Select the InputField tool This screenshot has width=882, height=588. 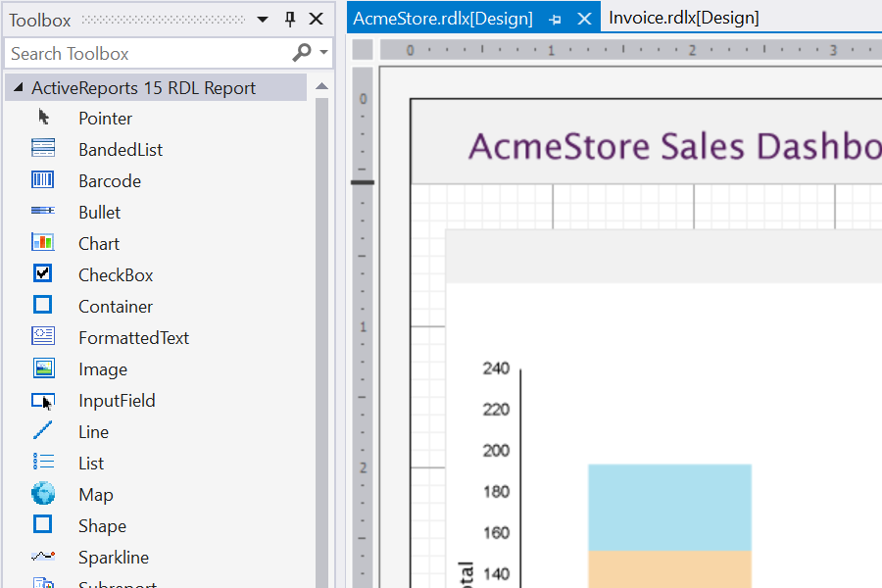[117, 400]
